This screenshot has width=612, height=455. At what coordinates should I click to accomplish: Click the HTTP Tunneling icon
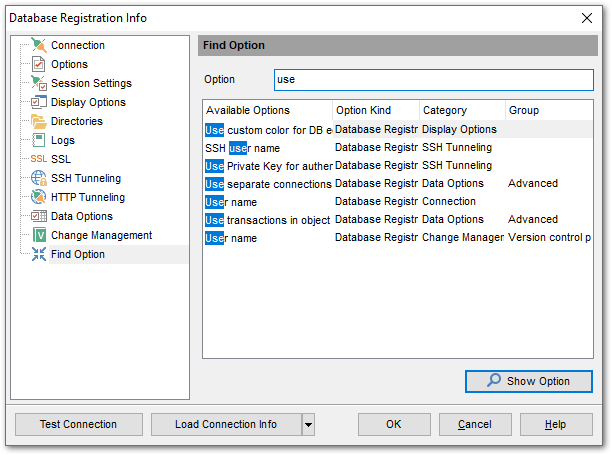point(39,197)
